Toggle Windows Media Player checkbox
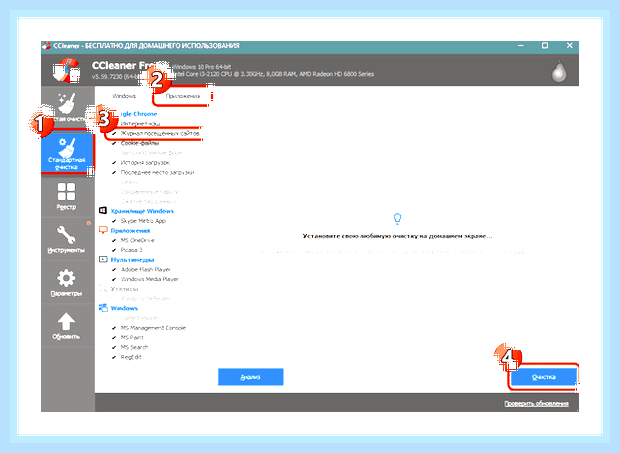The height and width of the screenshot is (453, 620). click(x=114, y=279)
